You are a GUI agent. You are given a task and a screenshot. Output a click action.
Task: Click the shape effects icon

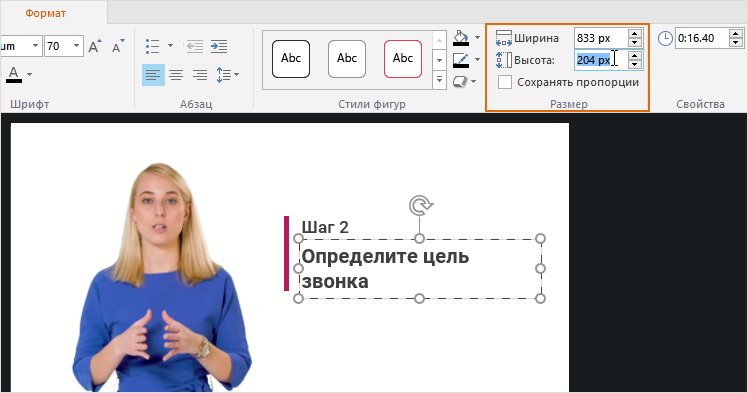pyautogui.click(x=459, y=82)
